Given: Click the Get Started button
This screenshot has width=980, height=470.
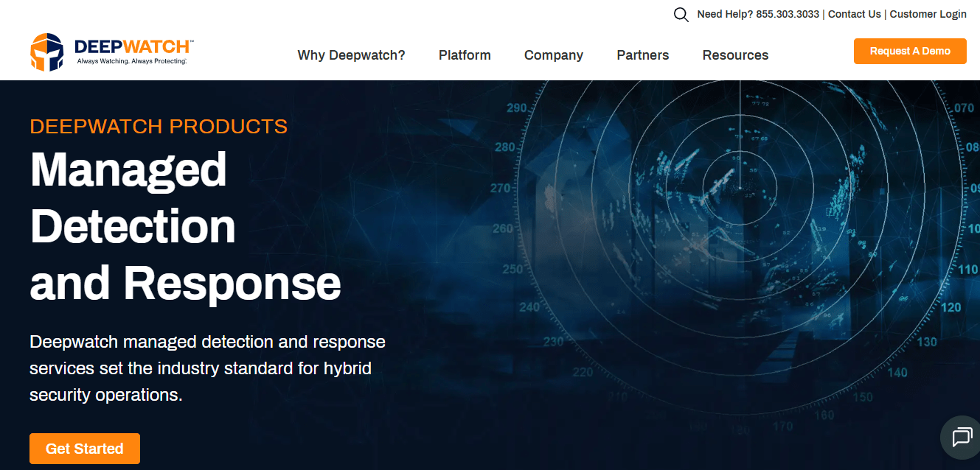Looking at the screenshot, I should point(85,449).
